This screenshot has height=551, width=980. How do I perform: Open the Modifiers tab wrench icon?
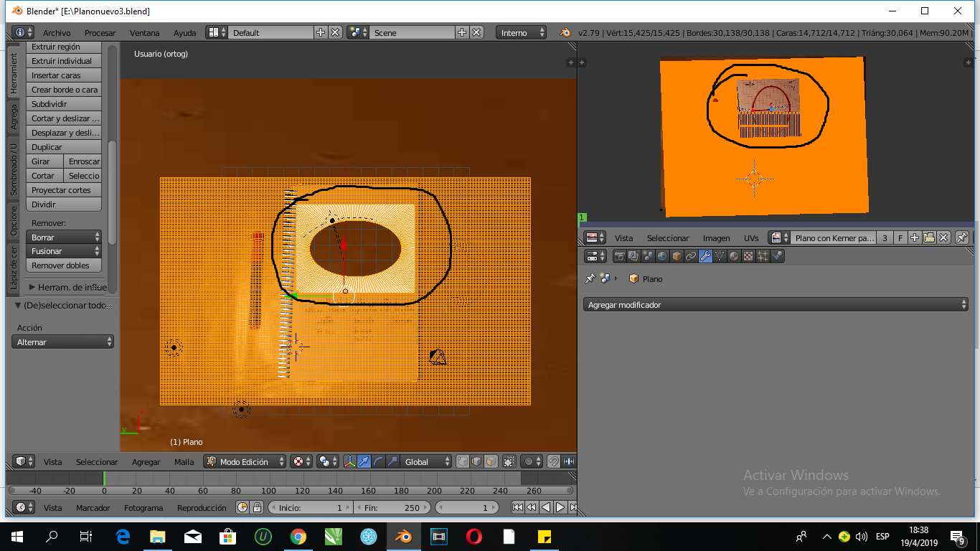click(x=705, y=256)
